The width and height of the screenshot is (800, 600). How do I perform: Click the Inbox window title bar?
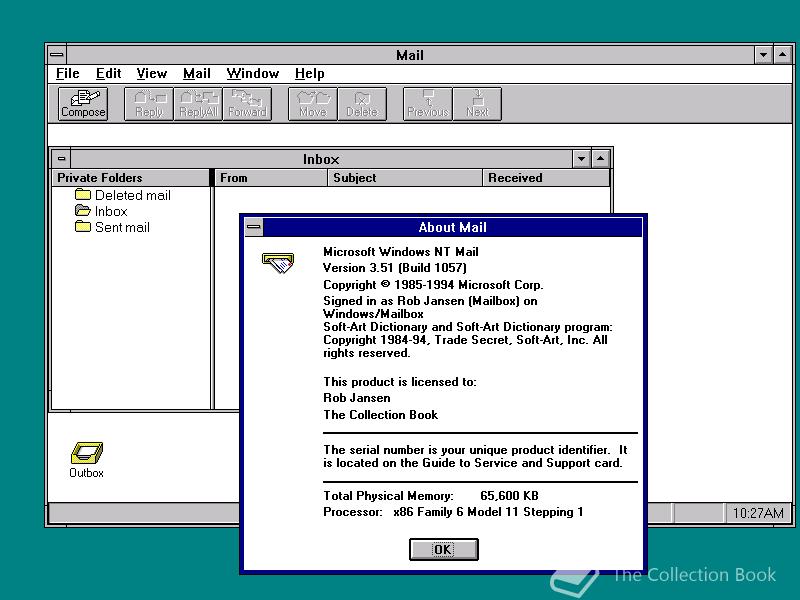coord(321,159)
